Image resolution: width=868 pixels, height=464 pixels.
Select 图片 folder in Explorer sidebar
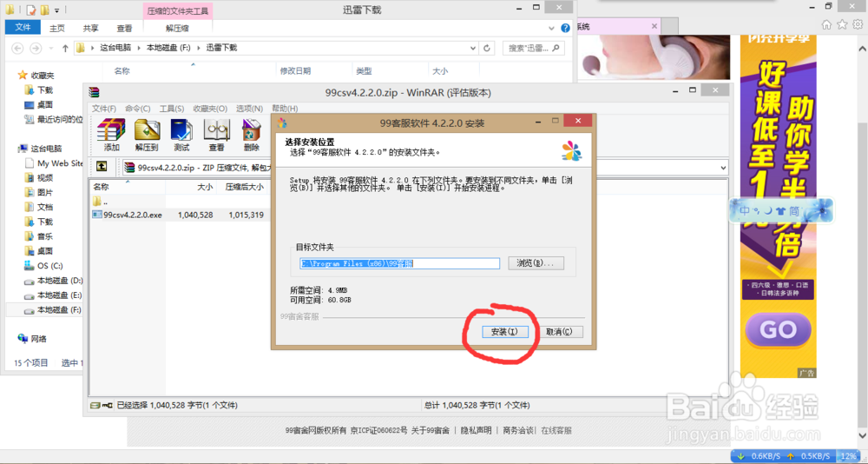[45, 192]
